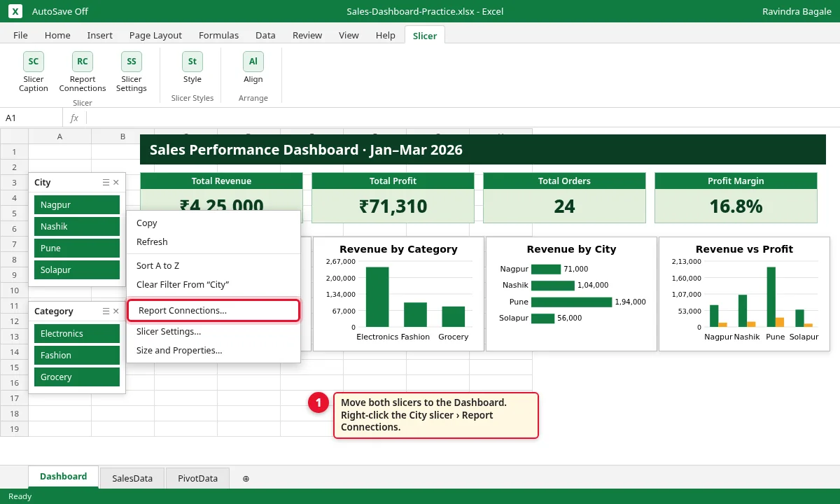Toggle the Grocery slicer item

coord(77,377)
